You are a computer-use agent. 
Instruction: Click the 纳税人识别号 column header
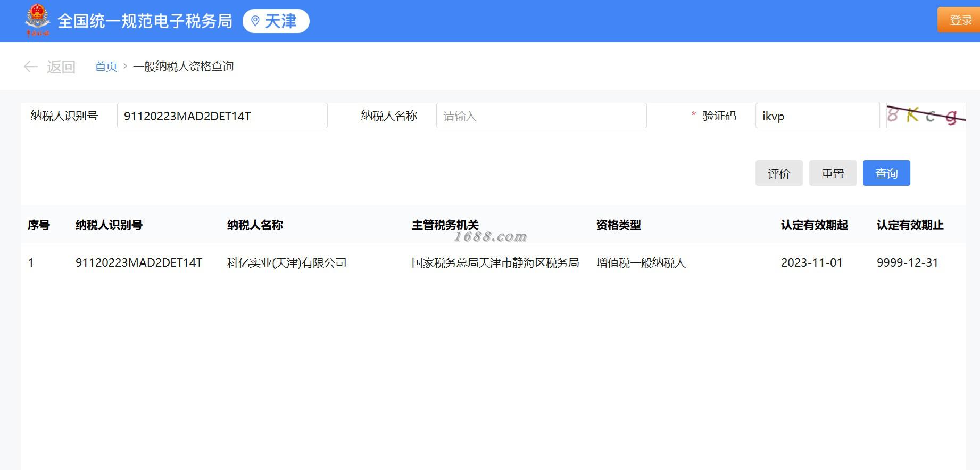tap(109, 225)
